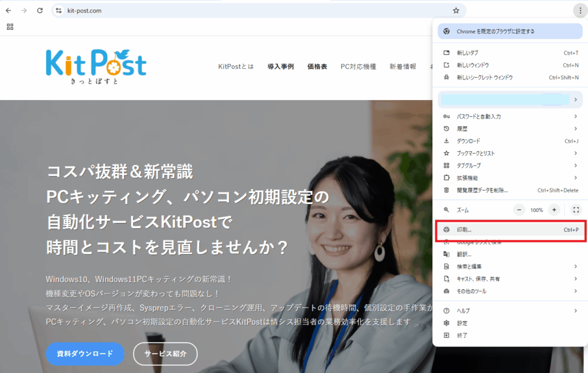This screenshot has height=373, width=588.
Task: Click the 資料ダウンロード button
Action: (85, 353)
